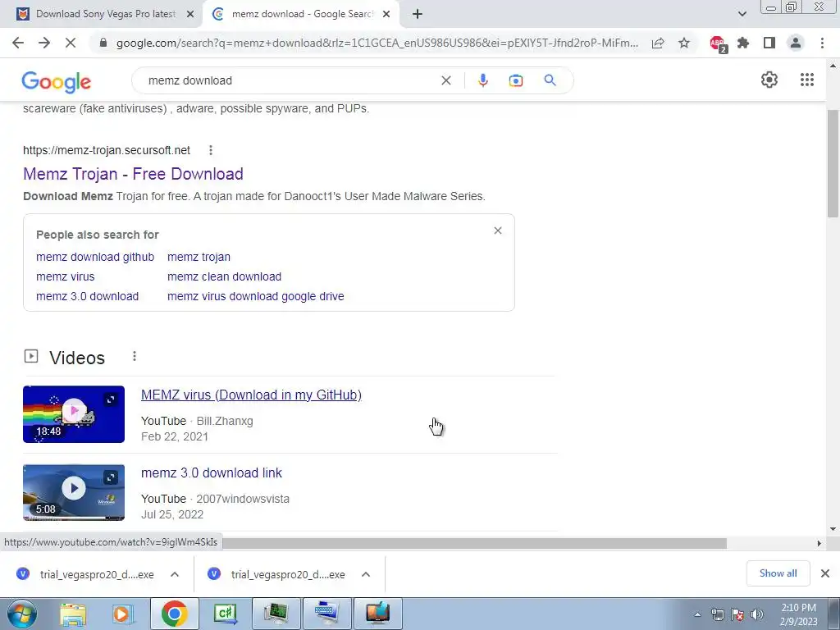Click the horizontal scrollbar thumb

474,543
